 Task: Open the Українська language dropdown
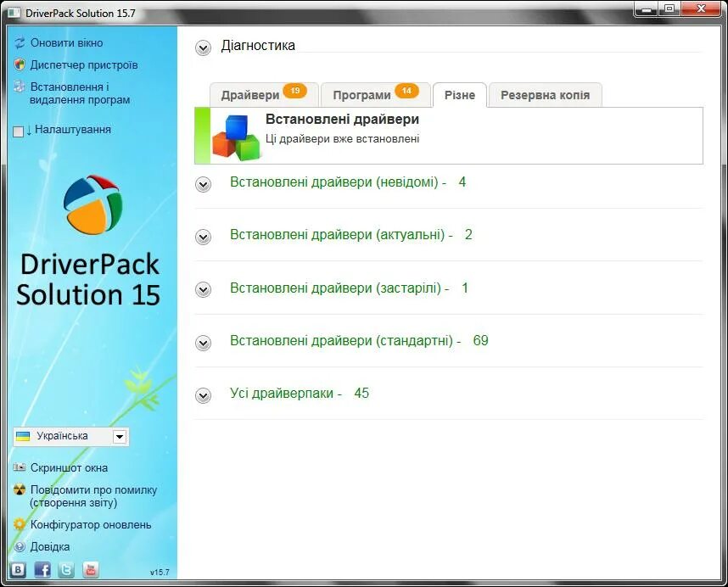click(120, 437)
